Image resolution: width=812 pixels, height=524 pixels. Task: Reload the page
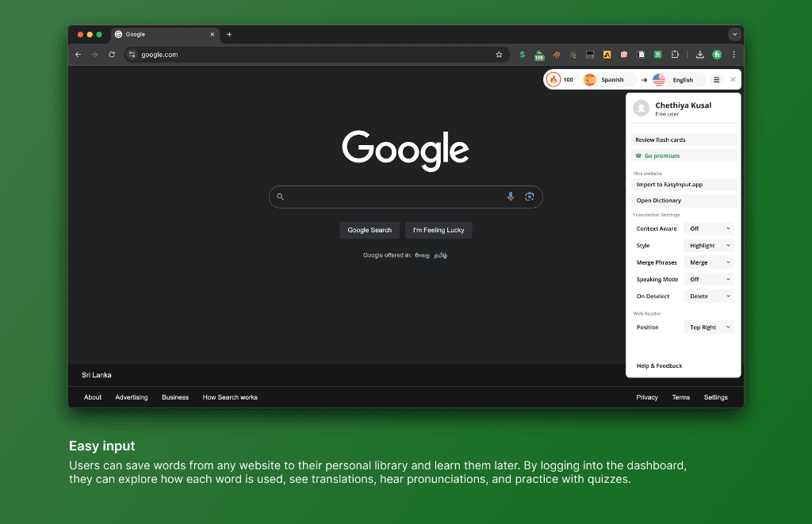[x=112, y=55]
